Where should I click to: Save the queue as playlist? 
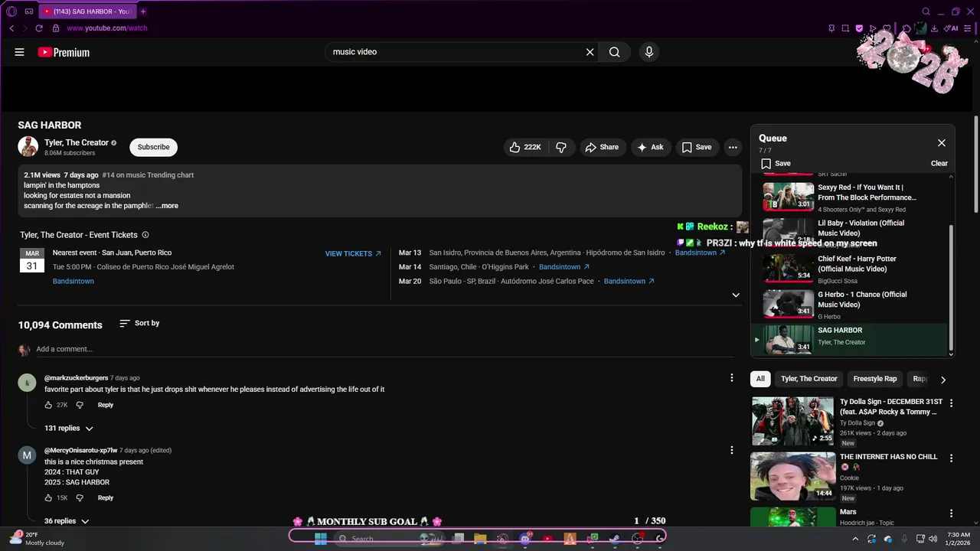click(x=776, y=163)
